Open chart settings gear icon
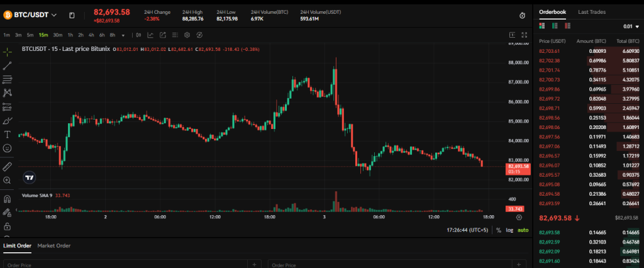Viewport: 644px width, 268px height. tap(187, 35)
